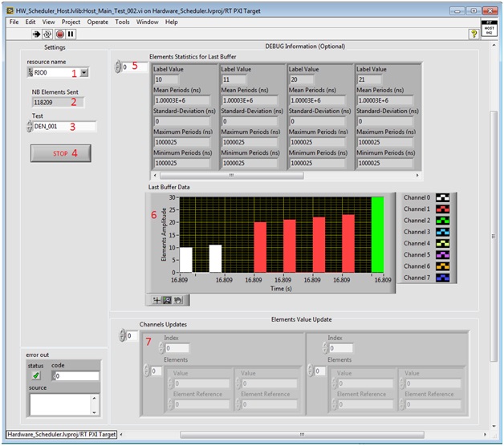Select the graph zoom tool

click(167, 300)
